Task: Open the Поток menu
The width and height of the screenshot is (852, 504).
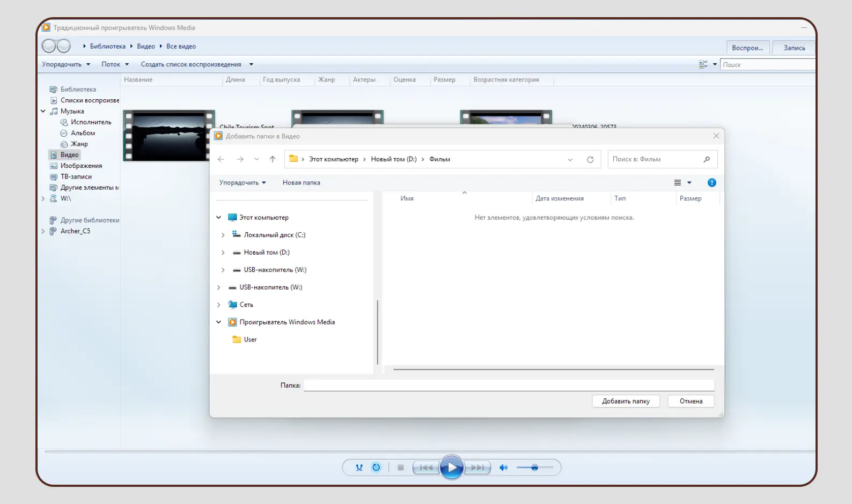Action: [x=115, y=64]
